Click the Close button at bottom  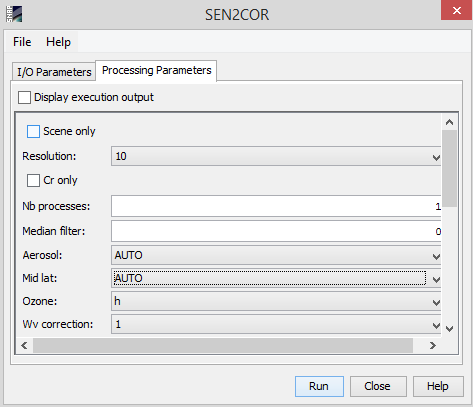378,386
